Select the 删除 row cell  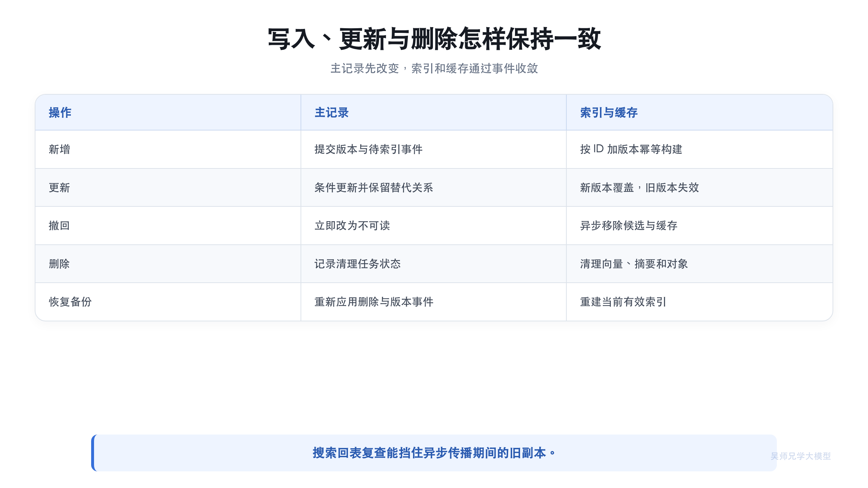pyautogui.click(x=168, y=264)
